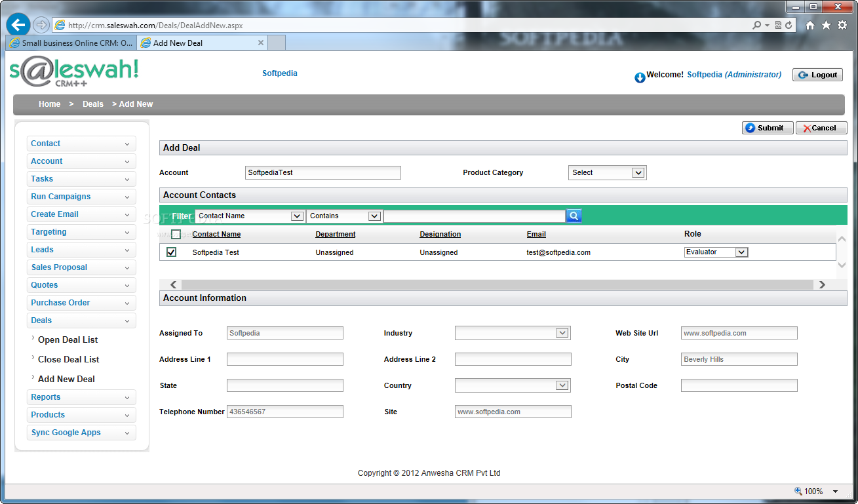
Task: Click the Address Line 1 field
Action: pos(285,359)
